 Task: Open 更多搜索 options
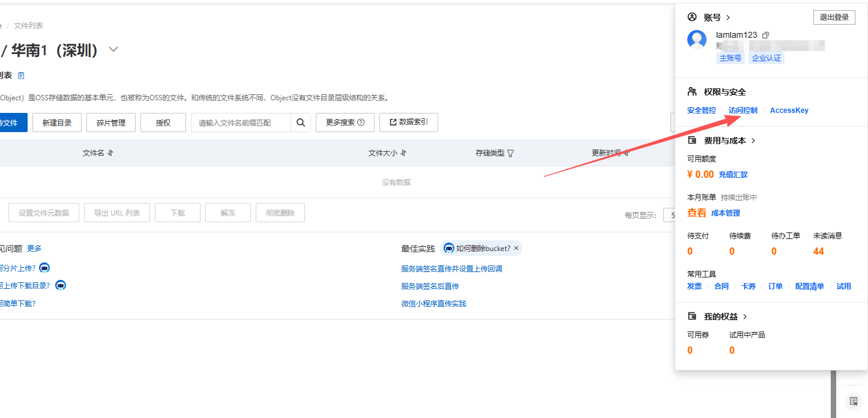pos(345,123)
